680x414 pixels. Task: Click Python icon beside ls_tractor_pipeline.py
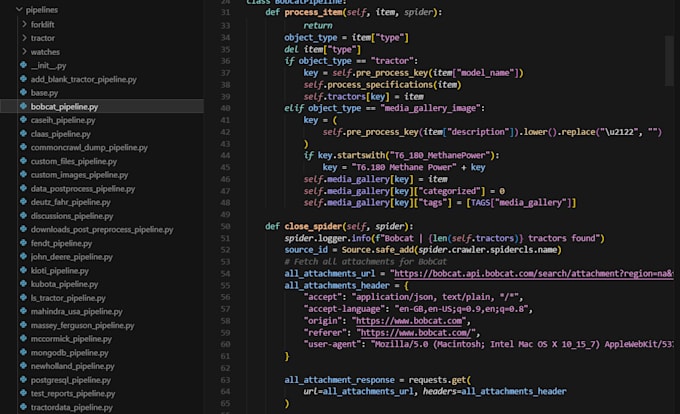pos(23,297)
